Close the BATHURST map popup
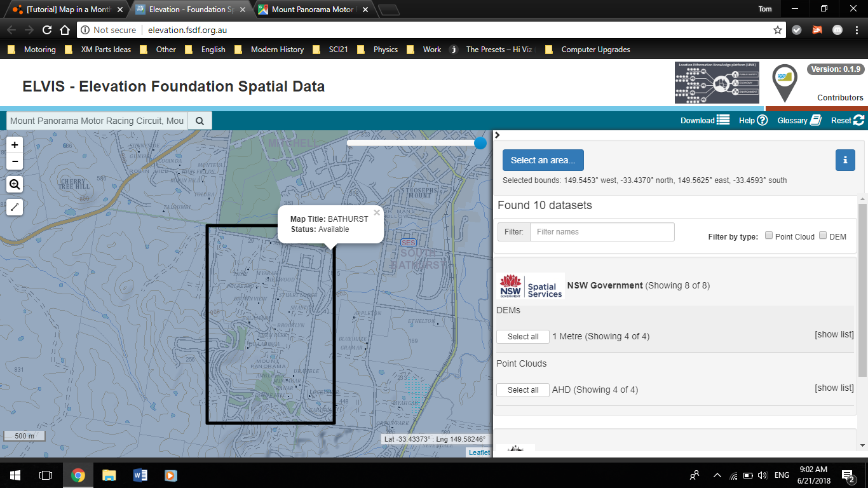 tap(377, 213)
